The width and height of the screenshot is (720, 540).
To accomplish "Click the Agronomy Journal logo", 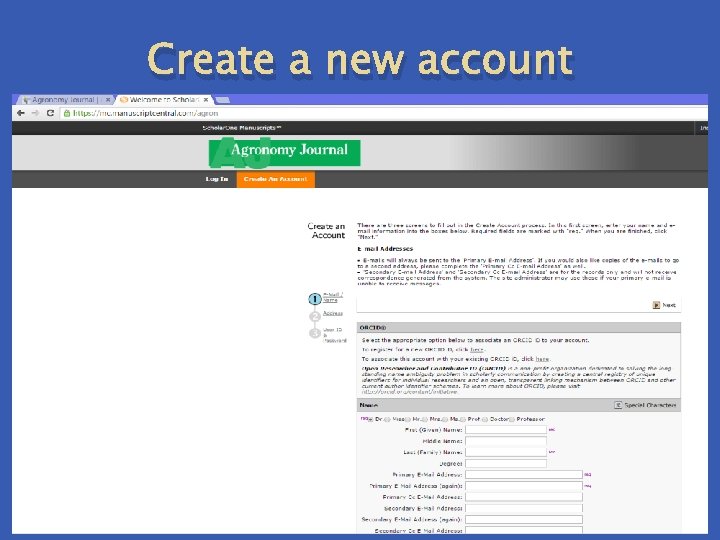I will 285,152.
